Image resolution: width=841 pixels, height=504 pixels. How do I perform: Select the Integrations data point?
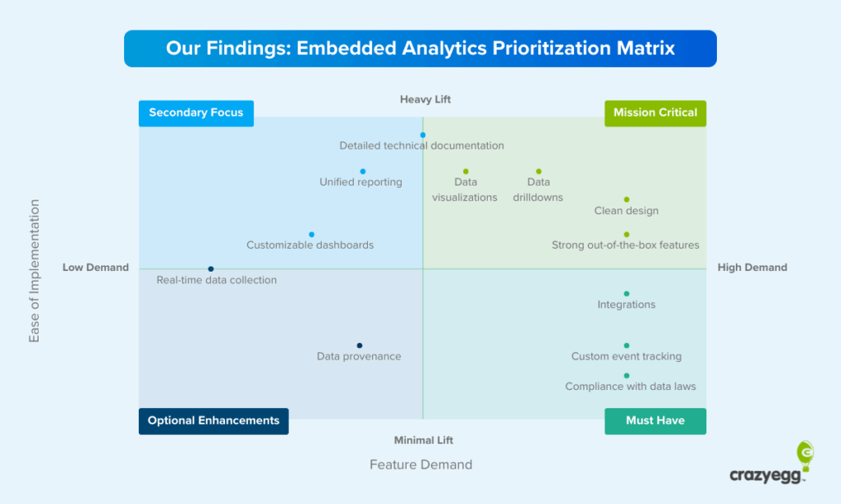(x=627, y=294)
